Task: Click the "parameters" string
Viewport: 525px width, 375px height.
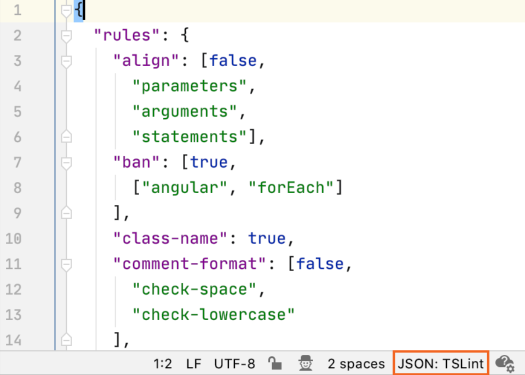Action: (190, 86)
